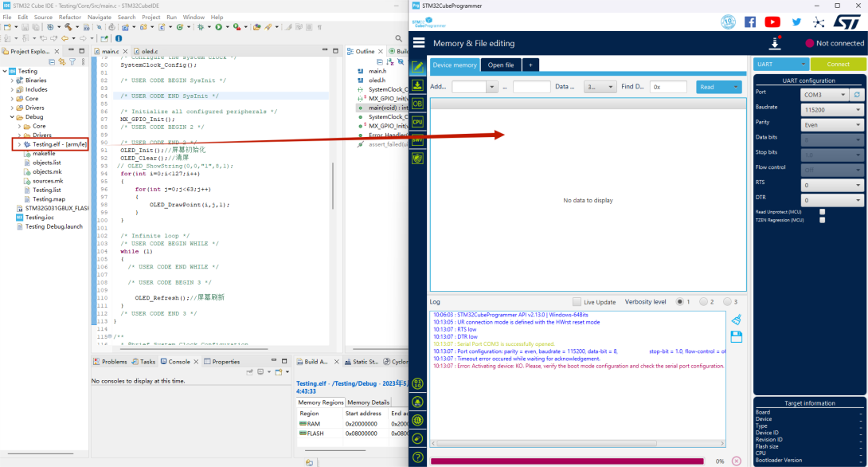Enable the Live Update checkbox
Image resolution: width=868 pixels, height=467 pixels.
[x=577, y=302]
